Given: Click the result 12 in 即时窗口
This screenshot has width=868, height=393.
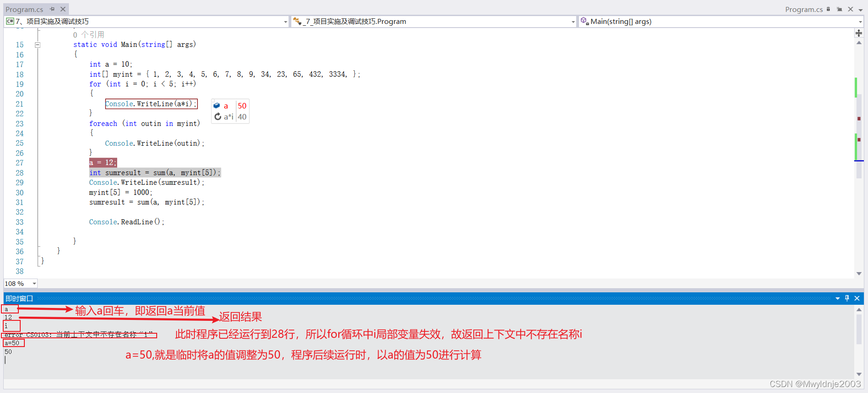Looking at the screenshot, I should tap(8, 318).
